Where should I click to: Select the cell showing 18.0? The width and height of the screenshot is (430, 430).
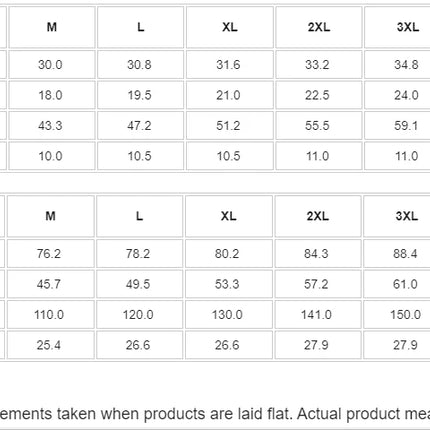tap(52, 95)
